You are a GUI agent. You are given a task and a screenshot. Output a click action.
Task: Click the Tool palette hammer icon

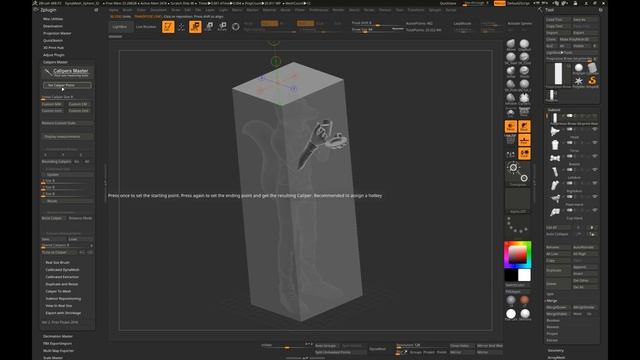[540, 10]
